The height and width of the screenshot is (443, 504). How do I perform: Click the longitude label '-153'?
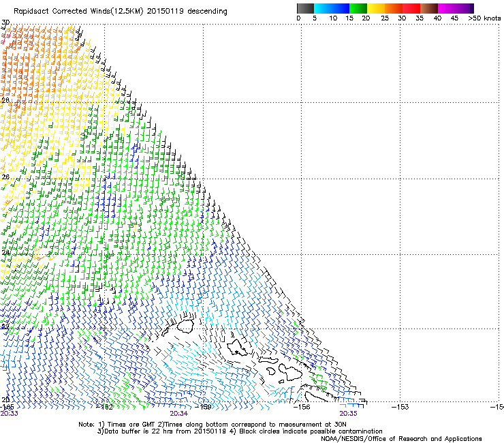click(400, 407)
